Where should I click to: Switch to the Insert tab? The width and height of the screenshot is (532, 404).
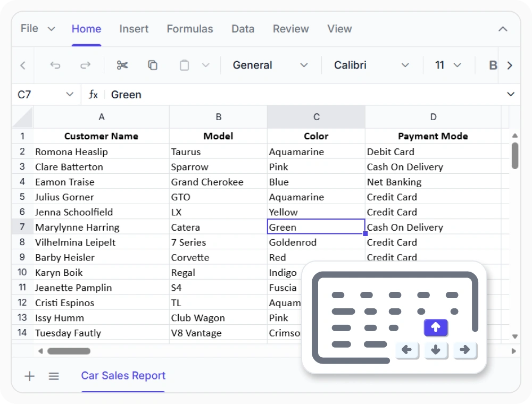[x=134, y=29]
